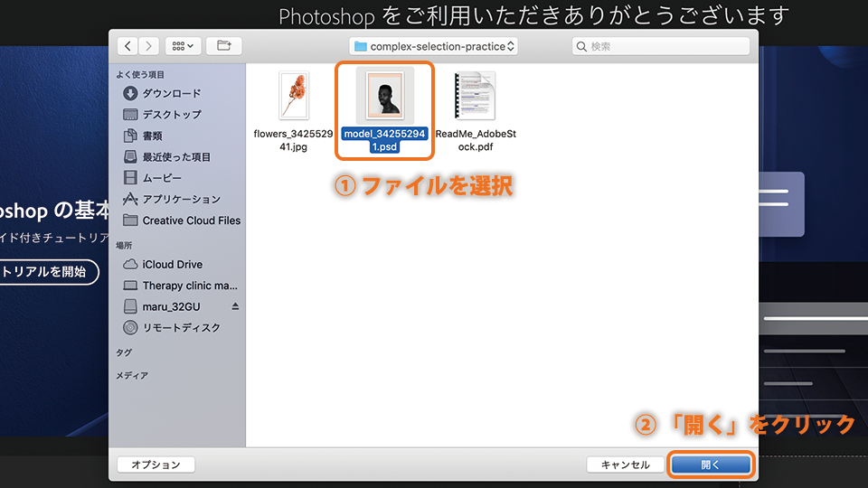
Task: Click the よく使う項目 sidebar heading
Action: coord(140,75)
